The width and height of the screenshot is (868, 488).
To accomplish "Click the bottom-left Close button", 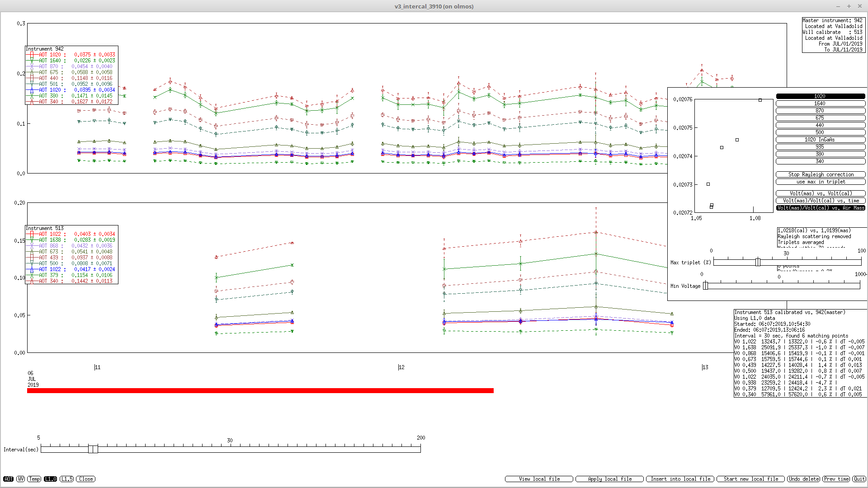I will click(x=86, y=479).
